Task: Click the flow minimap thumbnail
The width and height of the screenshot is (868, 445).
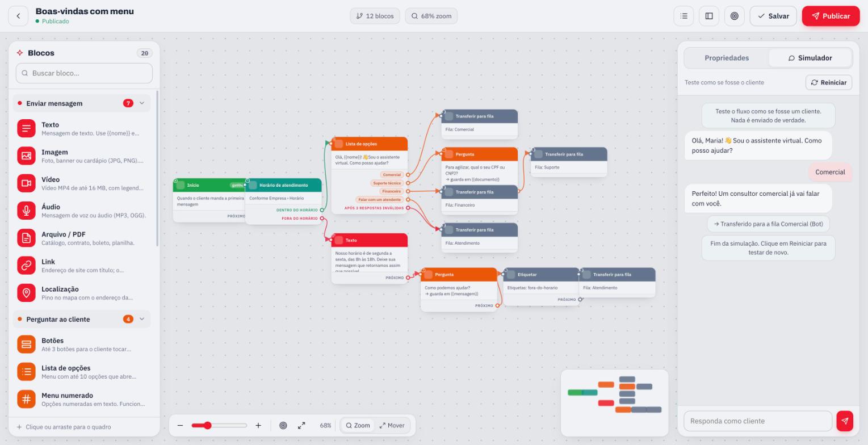Action: 615,402
